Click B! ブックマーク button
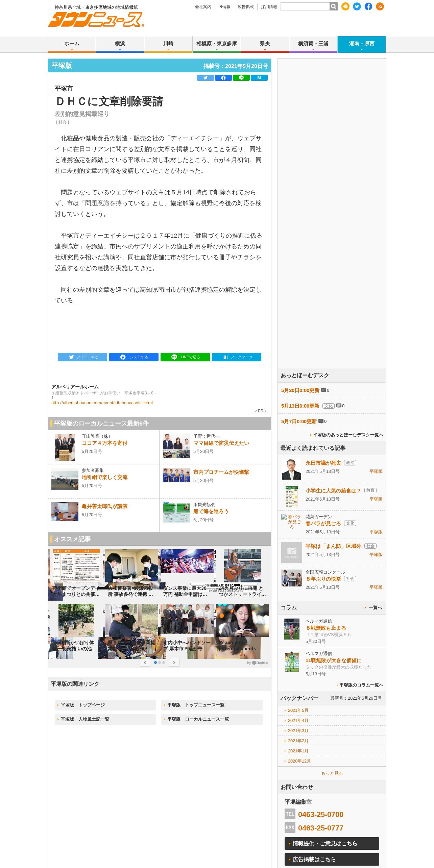The width and height of the screenshot is (434, 868). point(237,357)
